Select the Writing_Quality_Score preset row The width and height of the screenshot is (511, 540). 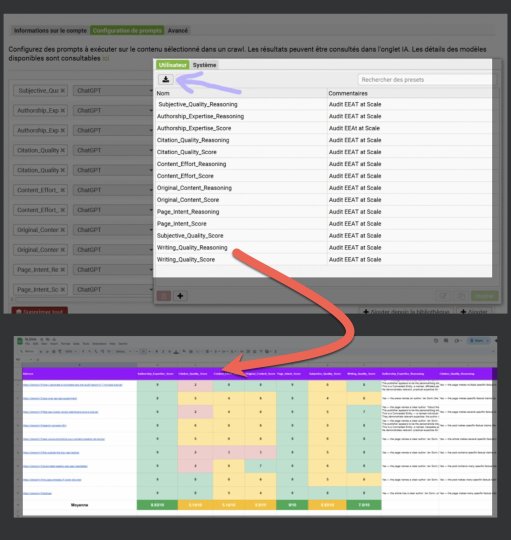tap(323, 259)
